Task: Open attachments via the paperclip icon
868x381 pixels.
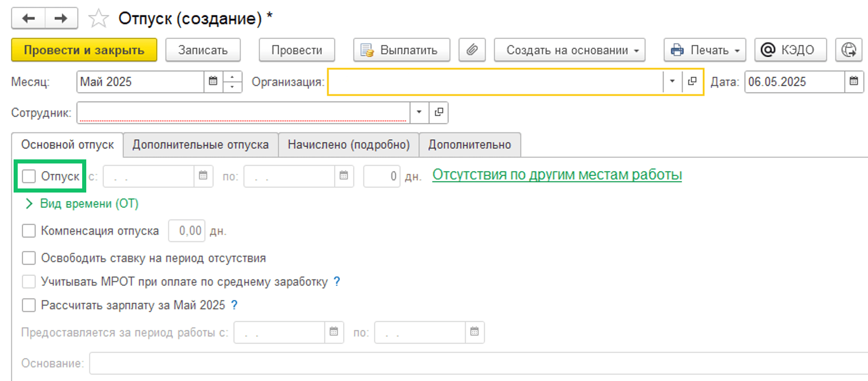Action: tap(472, 49)
